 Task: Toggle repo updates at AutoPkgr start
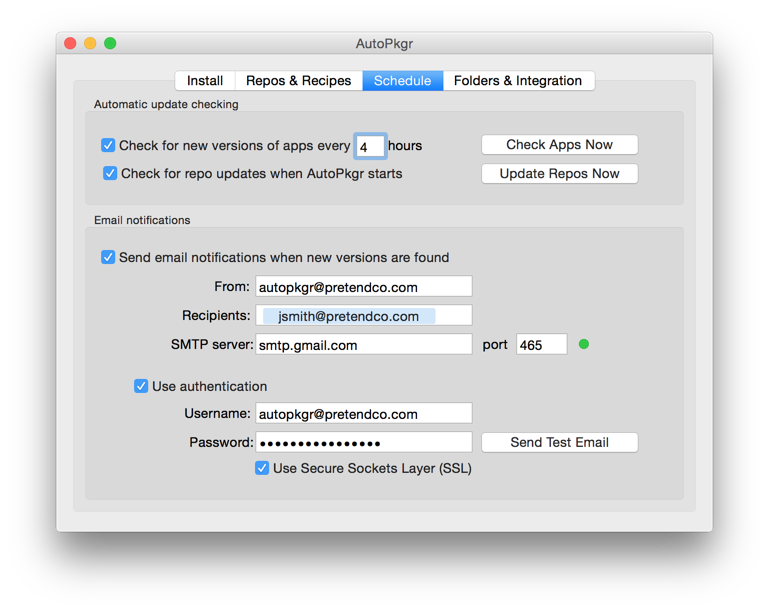[x=110, y=173]
